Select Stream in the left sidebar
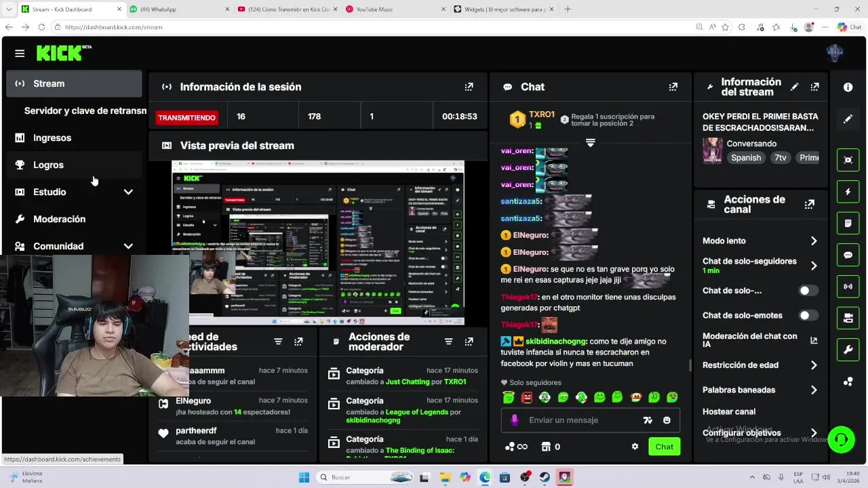This screenshot has width=868, height=488. click(75, 83)
